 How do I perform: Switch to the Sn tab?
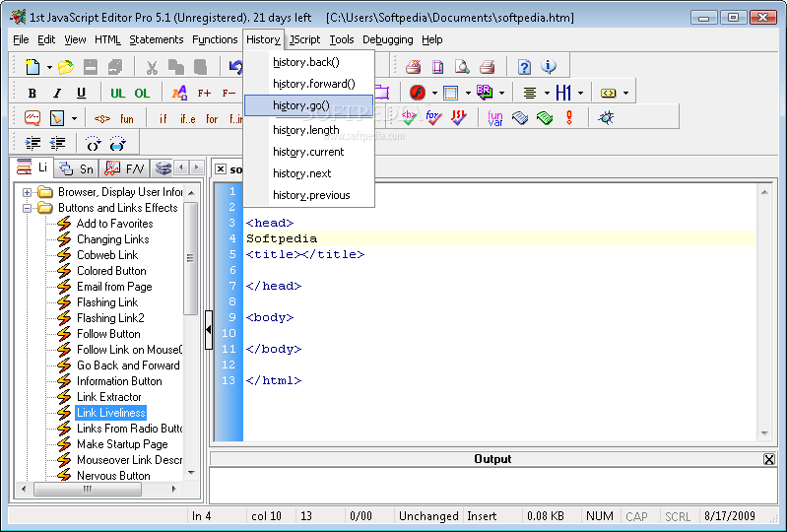coord(76,168)
